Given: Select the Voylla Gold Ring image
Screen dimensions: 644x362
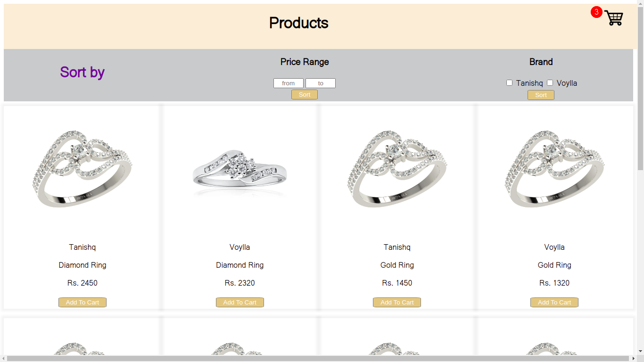Looking at the screenshot, I should tap(554, 170).
